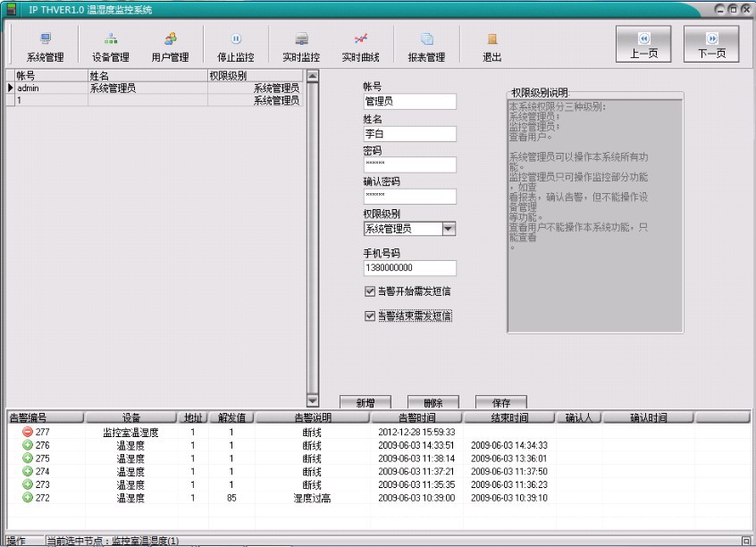展开权限级别下拉列表
Screen dimensions: 756x547
449,227
